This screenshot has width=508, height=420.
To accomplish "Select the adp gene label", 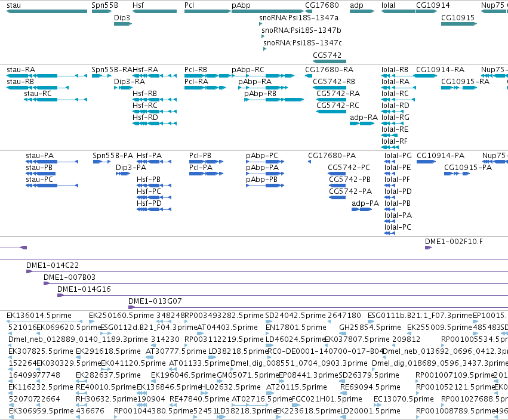I will [x=356, y=5].
